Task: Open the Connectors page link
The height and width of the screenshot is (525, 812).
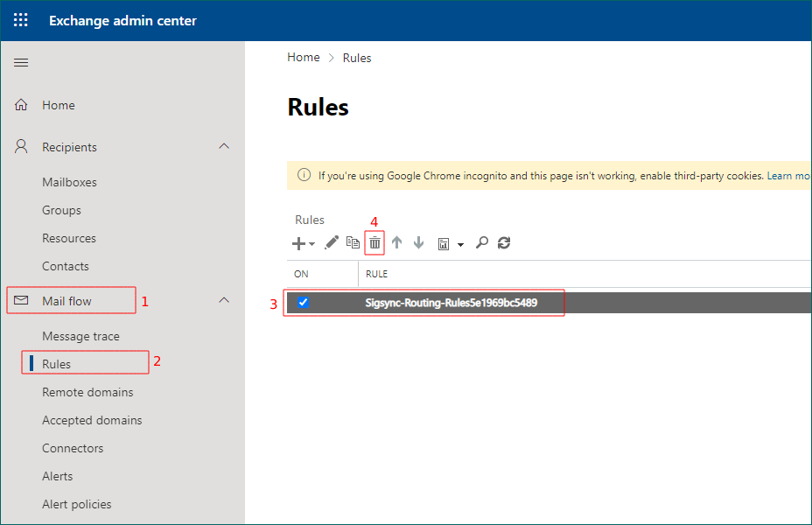Action: 73,448
